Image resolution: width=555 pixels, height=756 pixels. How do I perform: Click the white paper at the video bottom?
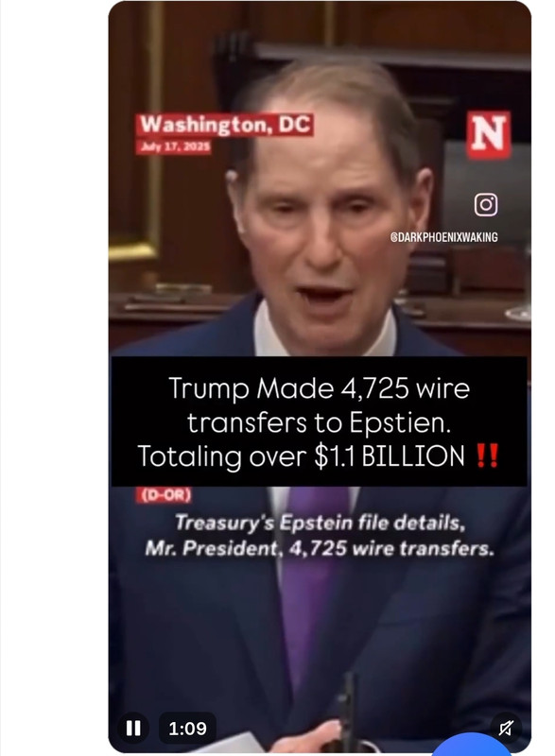click(x=232, y=744)
